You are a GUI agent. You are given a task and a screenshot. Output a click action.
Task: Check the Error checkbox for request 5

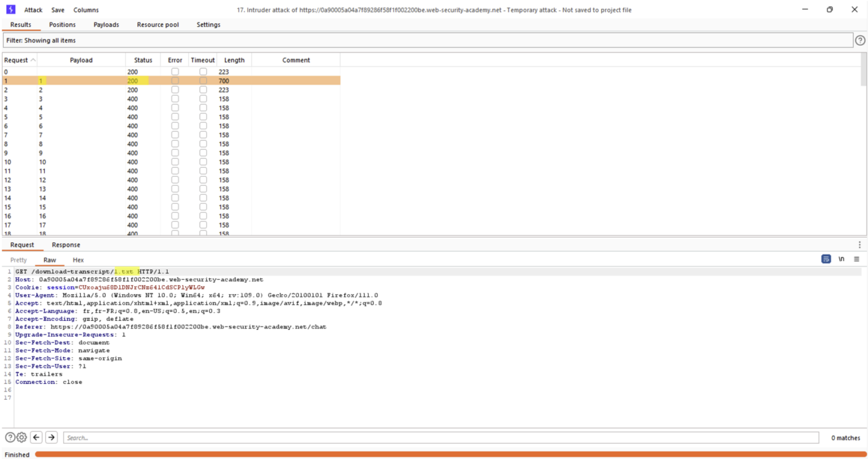(x=175, y=117)
